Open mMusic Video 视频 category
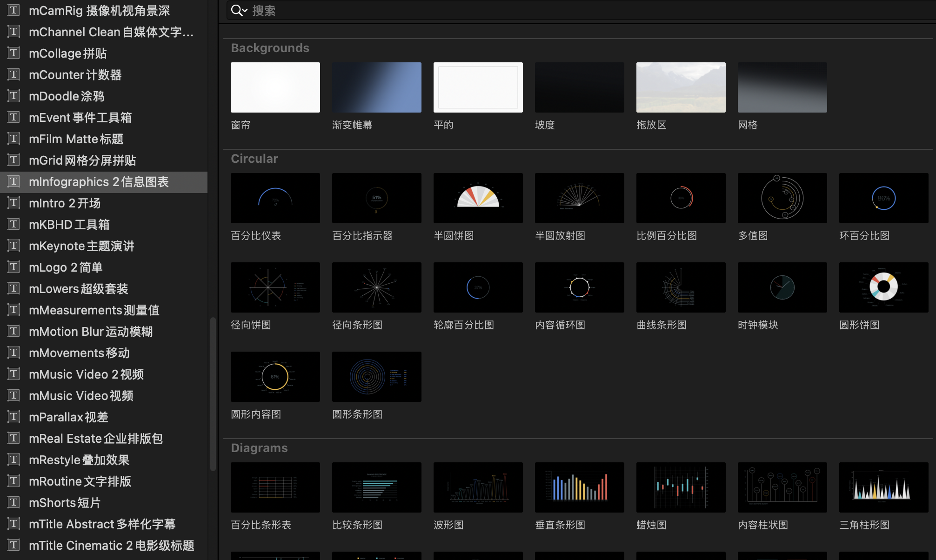This screenshot has width=936, height=560. tap(104, 395)
